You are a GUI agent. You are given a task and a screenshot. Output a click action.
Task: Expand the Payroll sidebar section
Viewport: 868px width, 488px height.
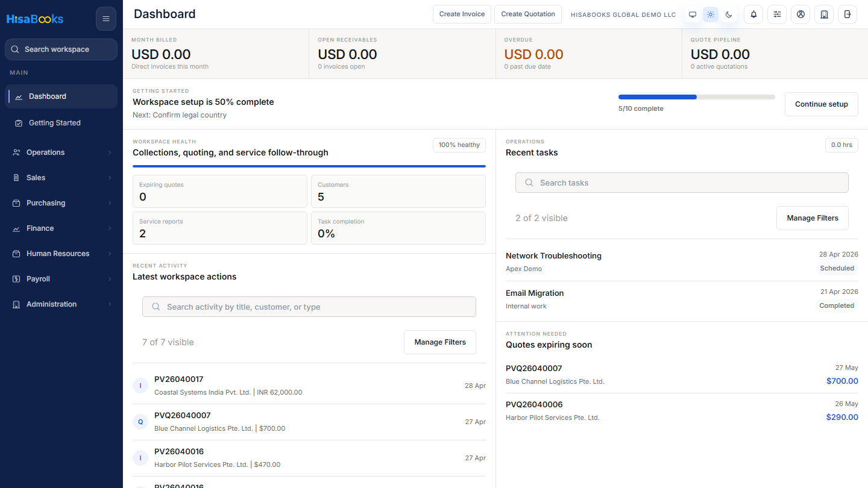[x=61, y=279]
